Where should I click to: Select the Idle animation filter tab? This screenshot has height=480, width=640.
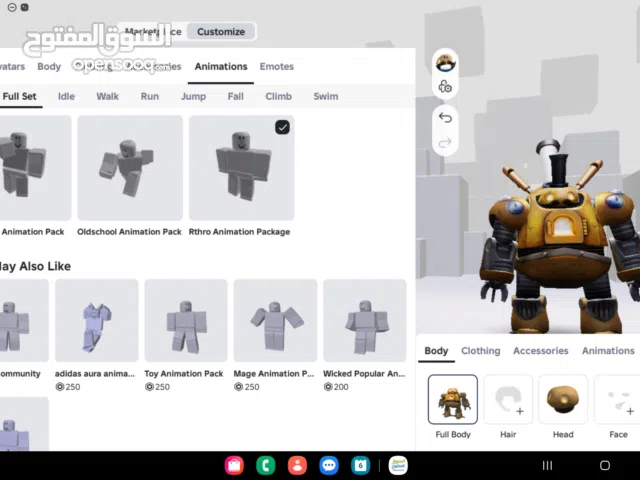click(x=66, y=97)
